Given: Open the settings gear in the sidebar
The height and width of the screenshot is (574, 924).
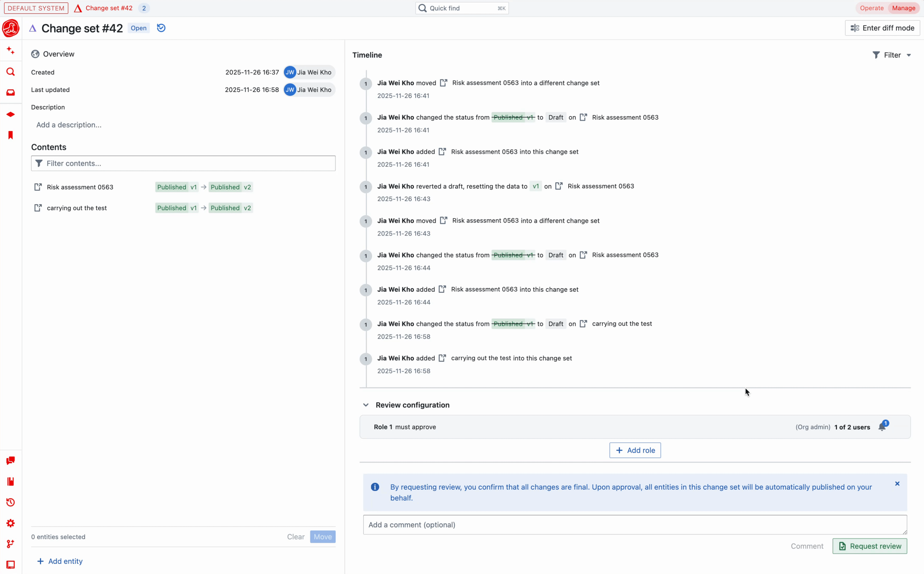Looking at the screenshot, I should click(10, 523).
